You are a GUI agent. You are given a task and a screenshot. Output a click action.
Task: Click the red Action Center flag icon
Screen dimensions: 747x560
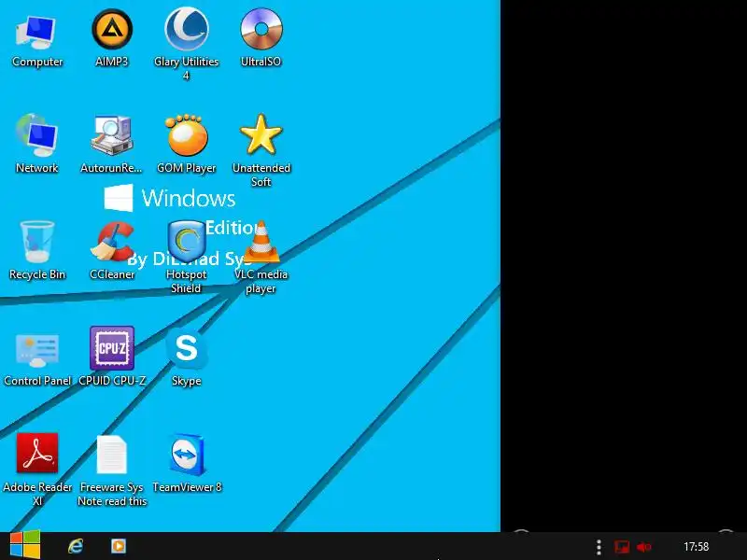tap(622, 547)
